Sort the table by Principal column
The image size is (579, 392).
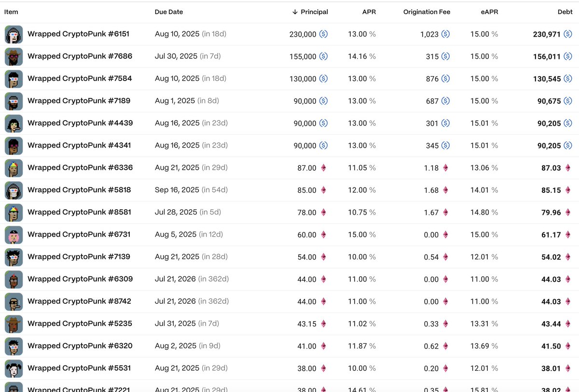[x=310, y=12]
